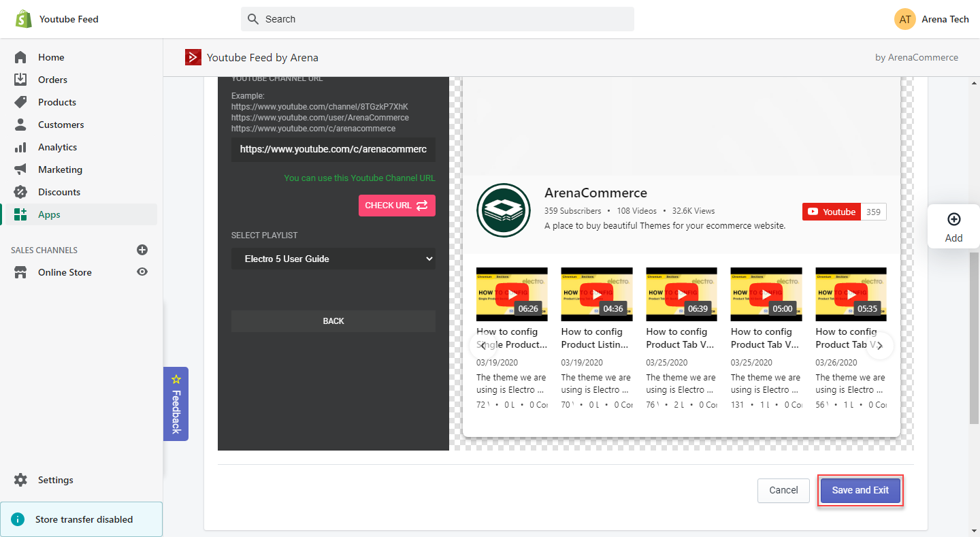980x537 pixels.
Task: Open Discounts in the sidebar menu
Action: (59, 192)
